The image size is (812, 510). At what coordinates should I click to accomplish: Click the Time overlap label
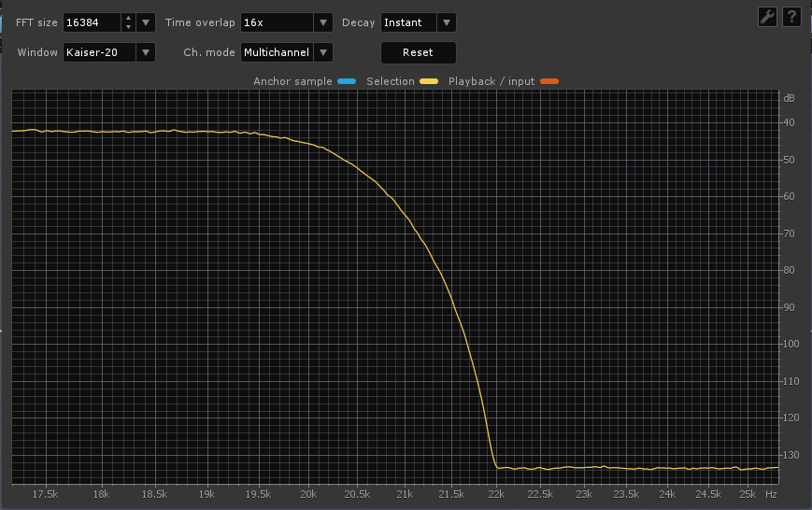tap(200, 22)
